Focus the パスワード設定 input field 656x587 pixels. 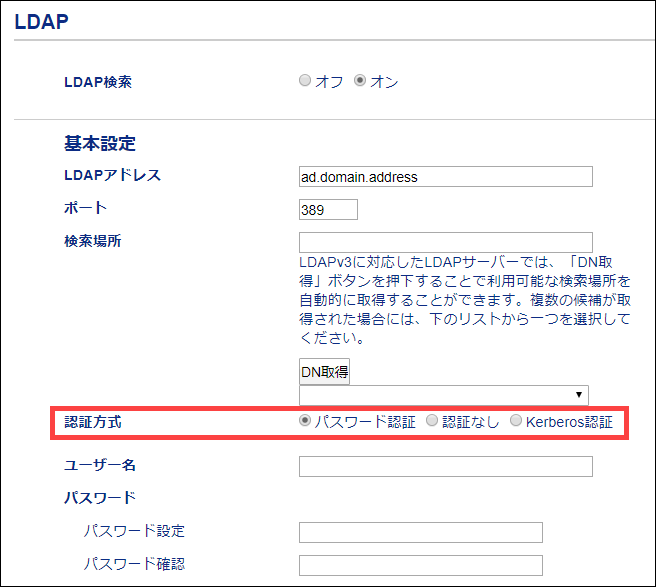pos(420,532)
